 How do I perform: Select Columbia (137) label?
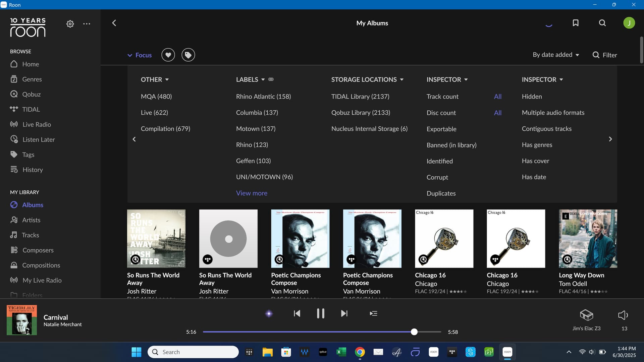pyautogui.click(x=257, y=113)
